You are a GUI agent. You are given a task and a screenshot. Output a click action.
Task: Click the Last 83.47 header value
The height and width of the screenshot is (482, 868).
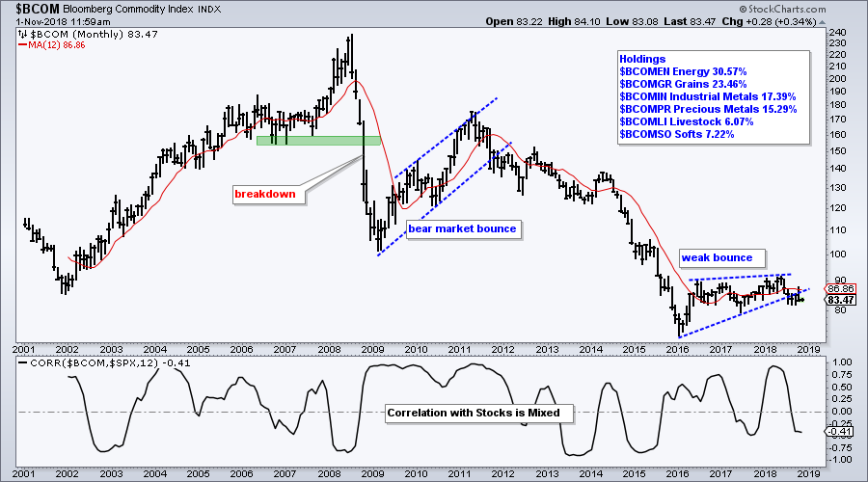[690, 21]
